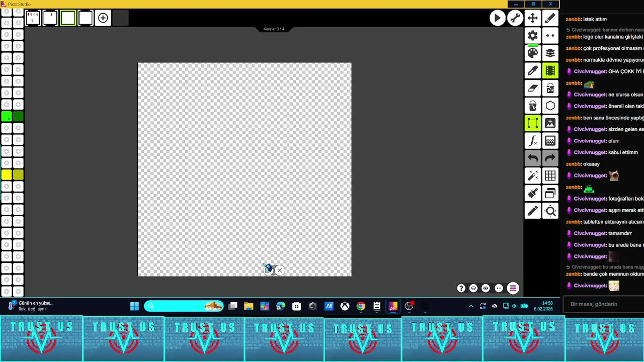The height and width of the screenshot is (362, 644).
Task: Open the Windows Start menu
Action: [x=134, y=306]
